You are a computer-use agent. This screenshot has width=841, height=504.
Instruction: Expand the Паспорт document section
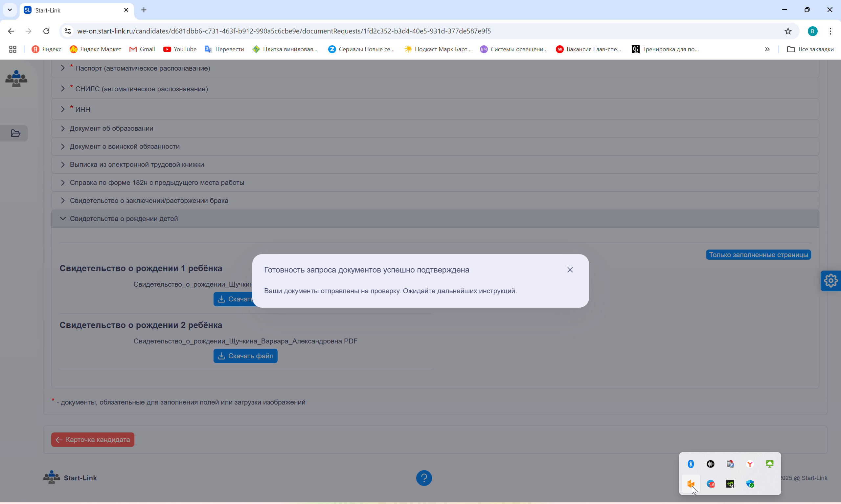click(435, 68)
